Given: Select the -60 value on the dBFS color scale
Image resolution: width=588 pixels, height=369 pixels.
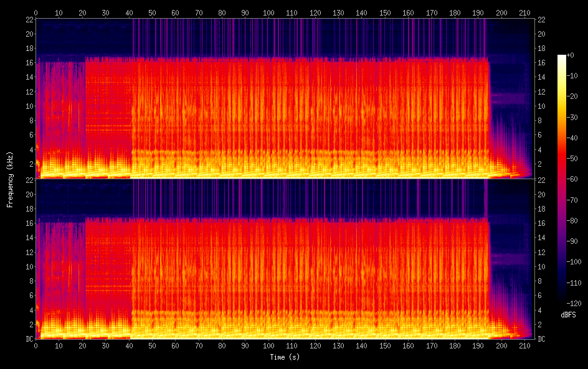Looking at the screenshot, I should [x=572, y=179].
